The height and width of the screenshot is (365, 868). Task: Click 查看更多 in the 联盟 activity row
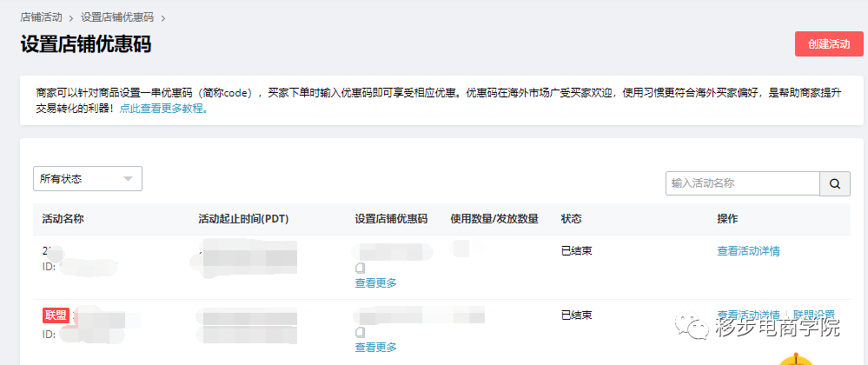pyautogui.click(x=376, y=348)
